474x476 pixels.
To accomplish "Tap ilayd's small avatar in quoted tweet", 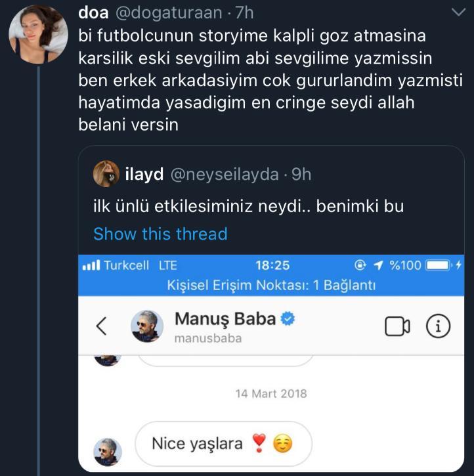I will (106, 174).
